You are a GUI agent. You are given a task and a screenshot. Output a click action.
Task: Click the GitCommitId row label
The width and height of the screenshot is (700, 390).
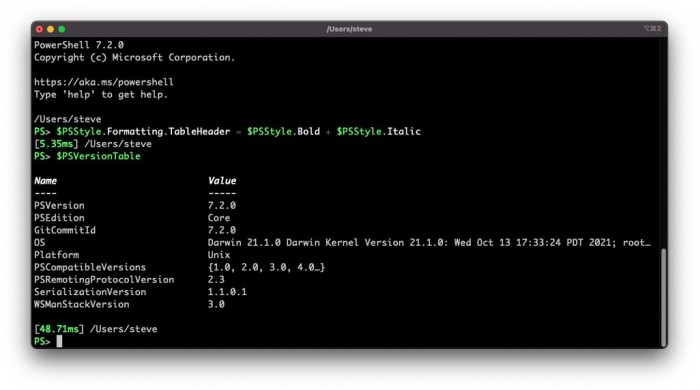click(x=65, y=230)
